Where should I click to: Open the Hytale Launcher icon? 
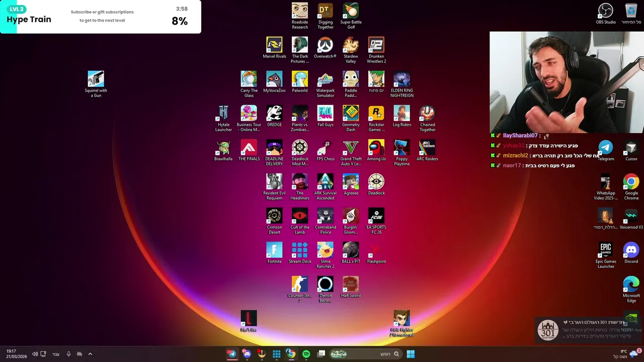(223, 118)
